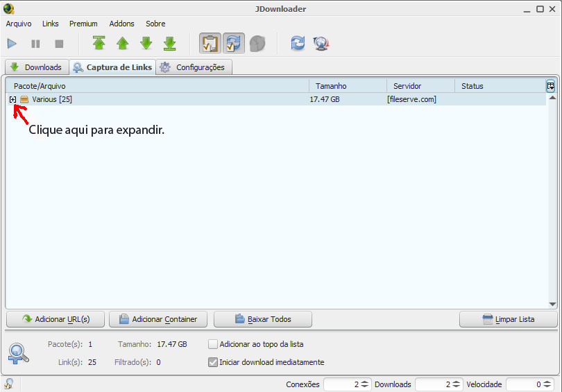Click Limpar Lista button
Screen dimensions: 562x392
click(509, 319)
